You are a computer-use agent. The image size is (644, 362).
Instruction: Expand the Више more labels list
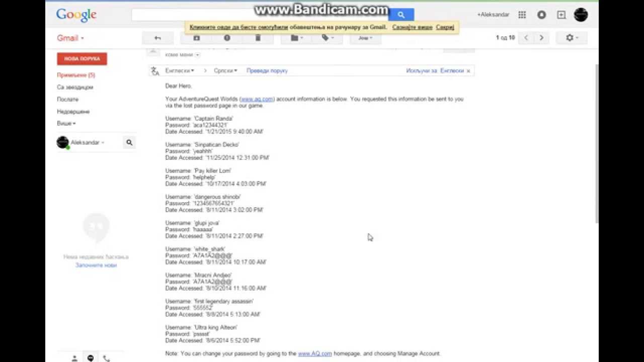coord(66,123)
